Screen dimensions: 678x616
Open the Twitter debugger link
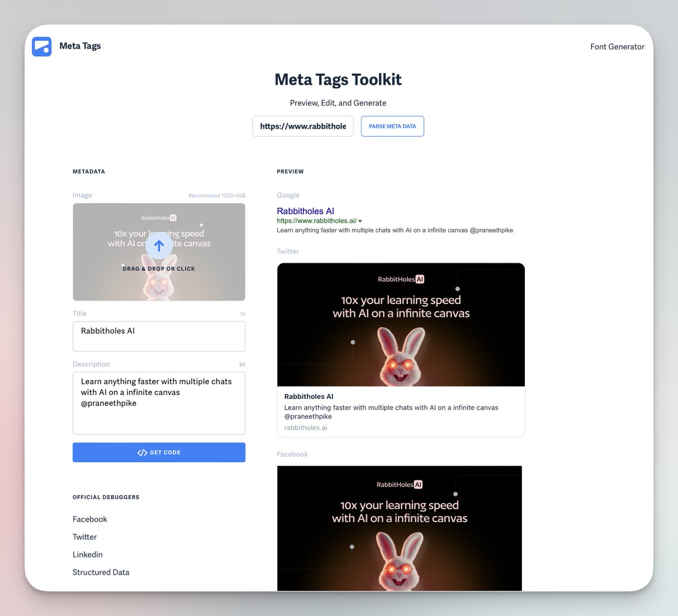(85, 537)
